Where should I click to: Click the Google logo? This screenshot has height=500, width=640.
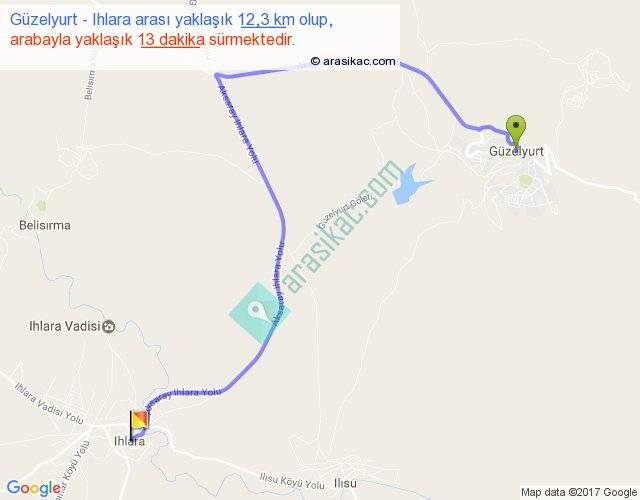[x=34, y=488]
